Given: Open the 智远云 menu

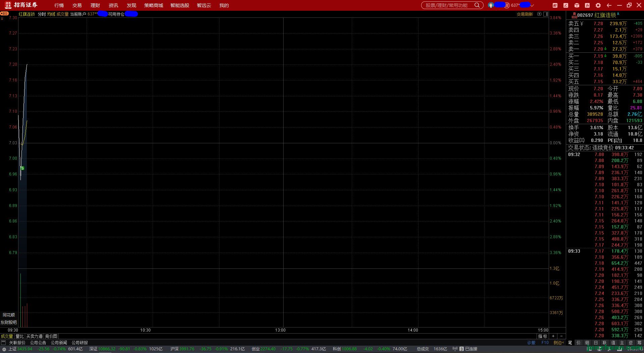Looking at the screenshot, I should [204, 5].
